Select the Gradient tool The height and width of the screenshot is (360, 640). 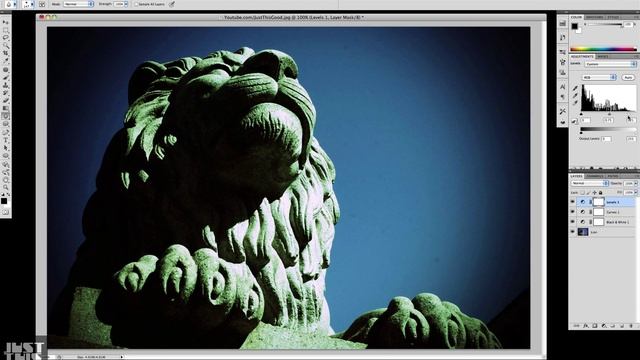coord(6,109)
